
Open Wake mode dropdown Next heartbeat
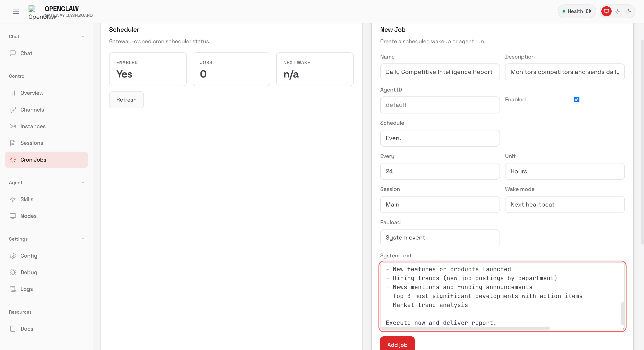pyautogui.click(x=565, y=205)
